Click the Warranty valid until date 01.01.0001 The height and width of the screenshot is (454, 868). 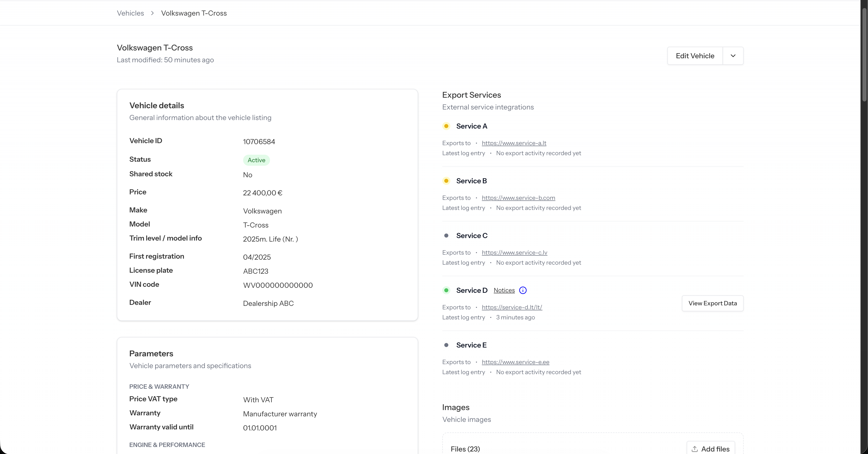click(259, 428)
